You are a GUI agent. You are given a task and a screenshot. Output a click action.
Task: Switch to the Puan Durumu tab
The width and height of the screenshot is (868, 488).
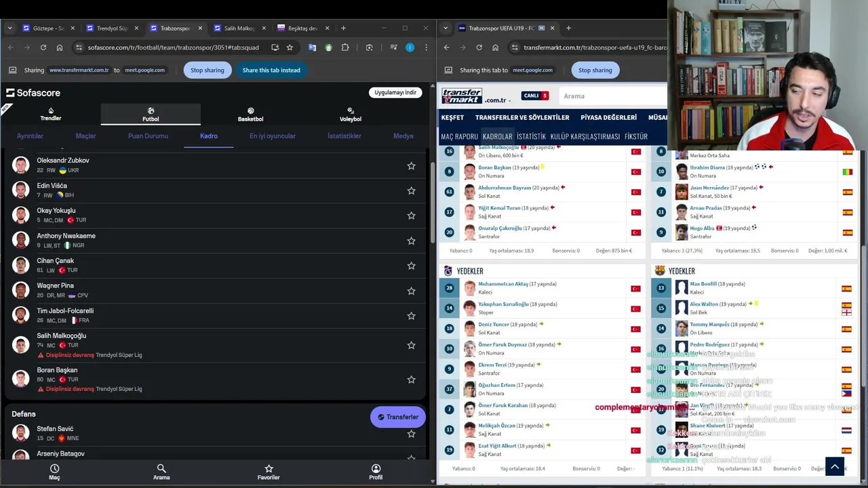(148, 136)
